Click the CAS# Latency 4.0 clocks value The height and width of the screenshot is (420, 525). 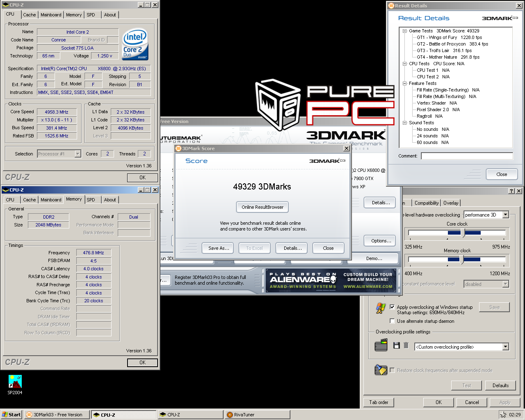pos(94,269)
